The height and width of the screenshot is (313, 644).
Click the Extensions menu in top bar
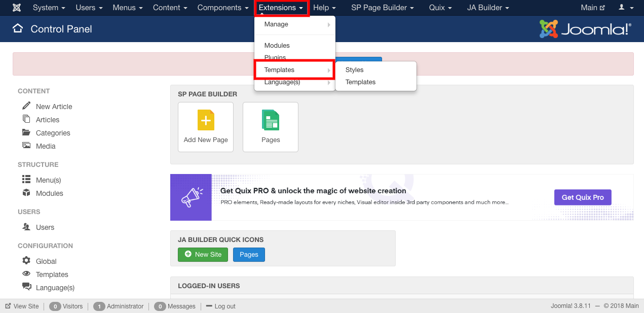tap(281, 8)
